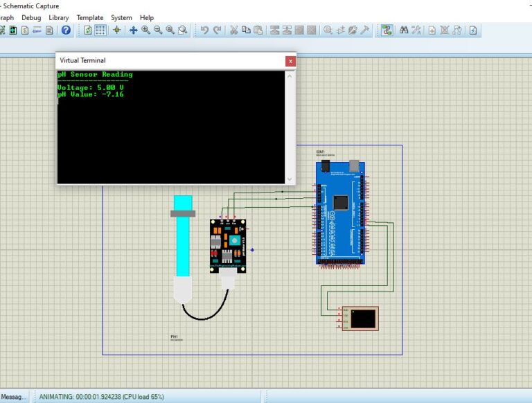Image resolution: width=532 pixels, height=403 pixels.
Task: Toggle the grid display icon
Action: tap(100, 30)
